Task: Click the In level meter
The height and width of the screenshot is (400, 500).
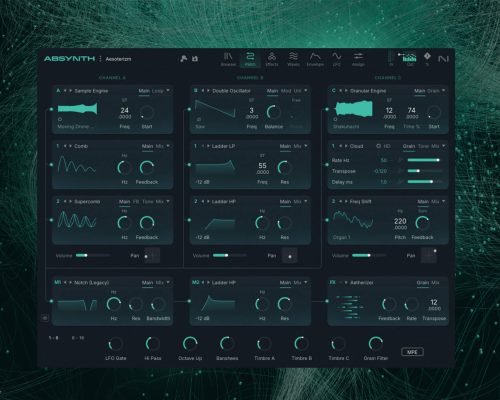Action: coord(391,59)
